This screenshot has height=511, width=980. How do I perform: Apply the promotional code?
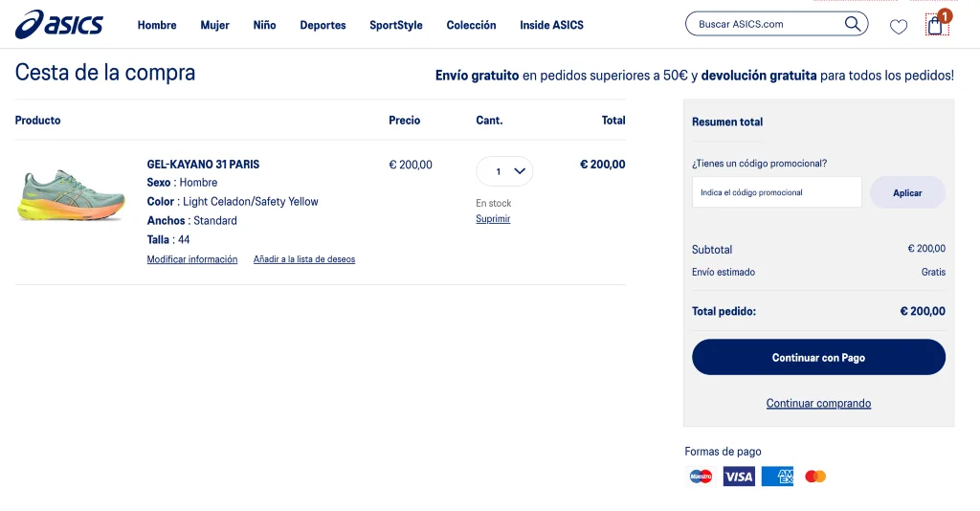pos(907,192)
